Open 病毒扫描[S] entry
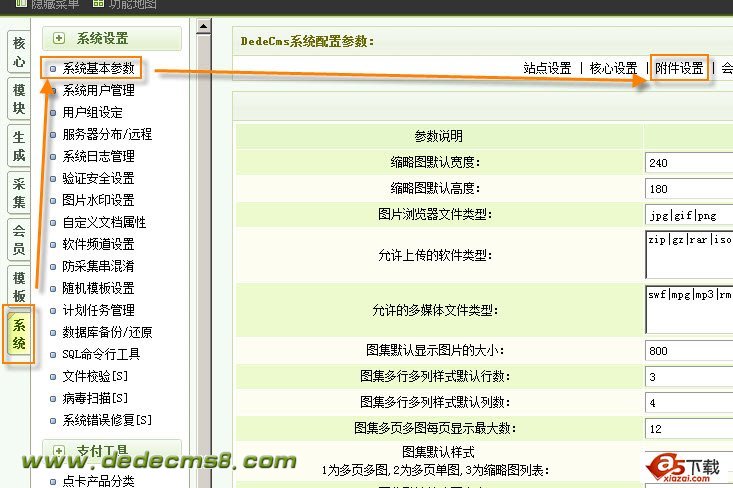733x488 pixels. (x=95, y=398)
